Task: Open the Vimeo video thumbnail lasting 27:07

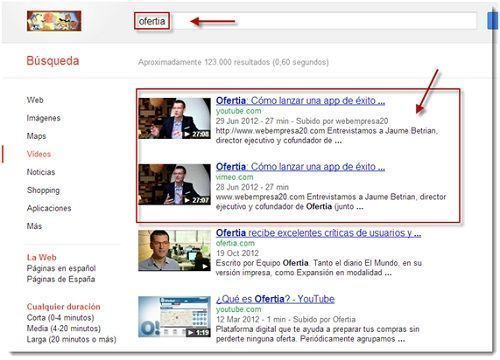Action: click(174, 184)
